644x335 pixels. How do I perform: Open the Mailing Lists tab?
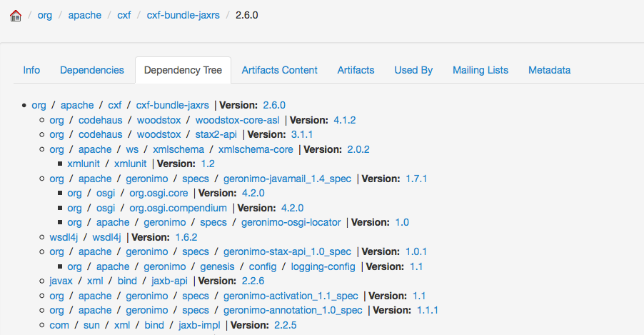(480, 70)
